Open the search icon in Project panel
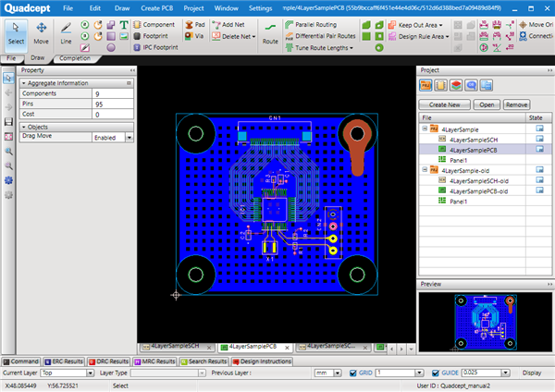This screenshot has width=555, height=392. pos(471,85)
